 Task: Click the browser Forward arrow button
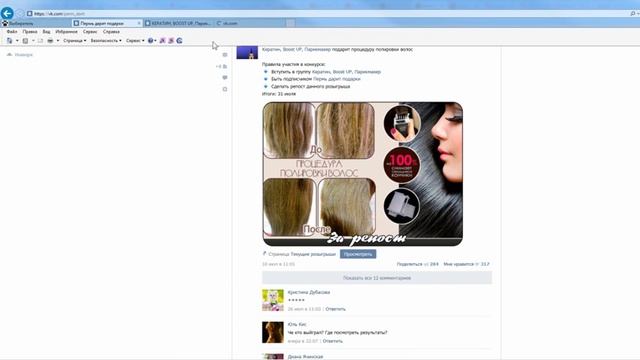point(20,13)
